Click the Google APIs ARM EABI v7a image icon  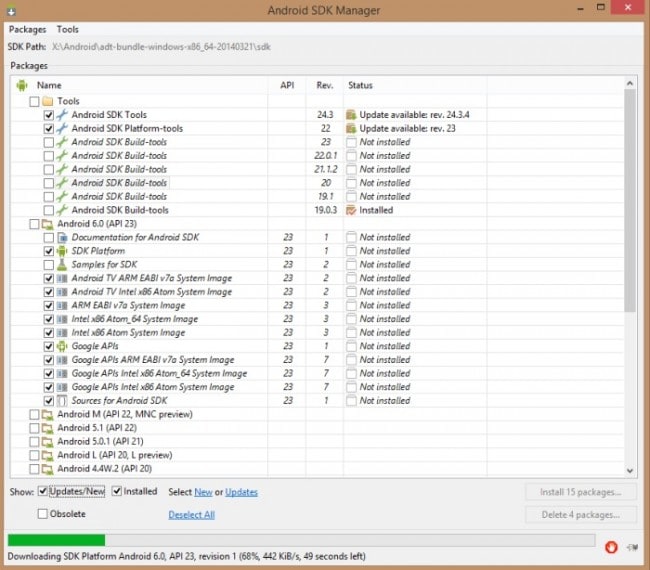coord(62,360)
